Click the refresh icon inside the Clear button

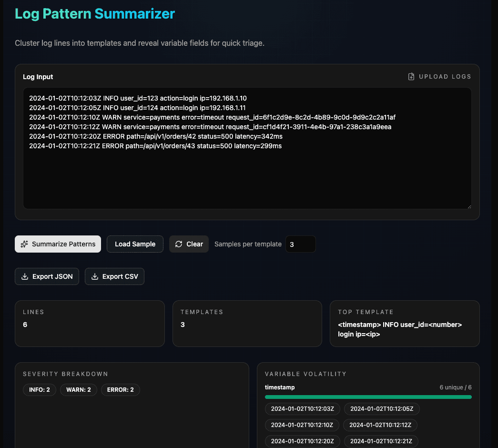point(179,244)
